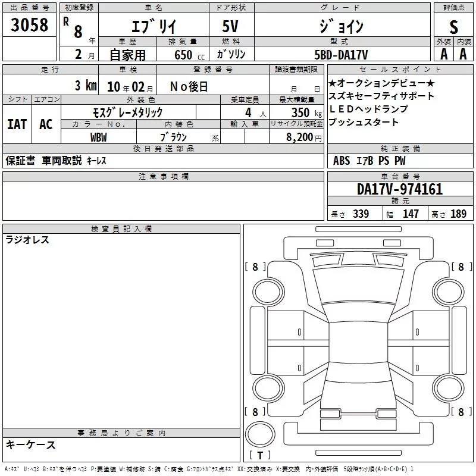Image resolution: width=476 pixels, height=476 pixels.
Task: Click the ラジオレス inspector note
Action: click(27, 240)
